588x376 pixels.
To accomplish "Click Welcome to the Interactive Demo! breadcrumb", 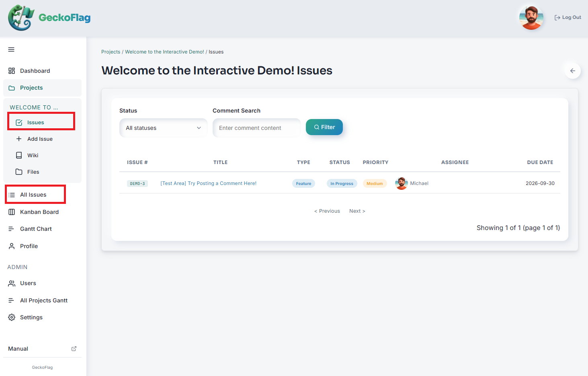I will pos(164,52).
